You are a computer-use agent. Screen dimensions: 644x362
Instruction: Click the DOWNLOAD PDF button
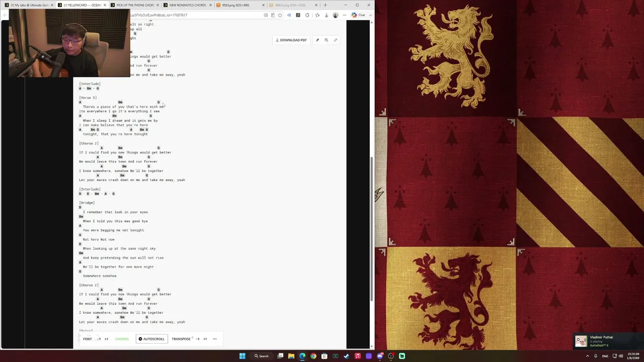click(x=291, y=40)
